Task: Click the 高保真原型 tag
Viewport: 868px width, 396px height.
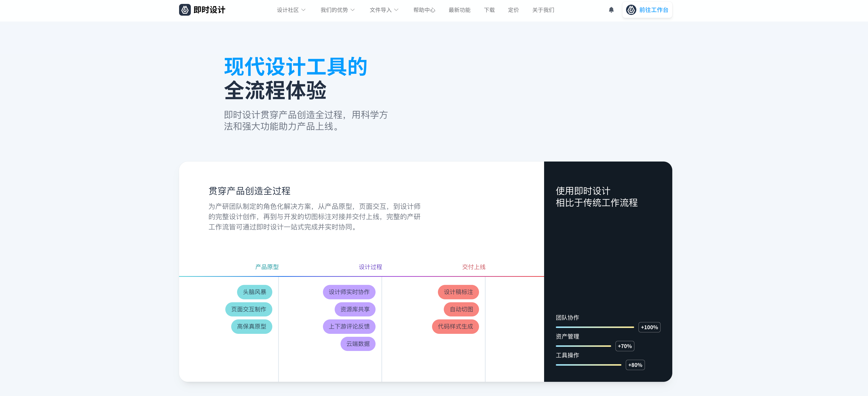Action: click(x=251, y=326)
